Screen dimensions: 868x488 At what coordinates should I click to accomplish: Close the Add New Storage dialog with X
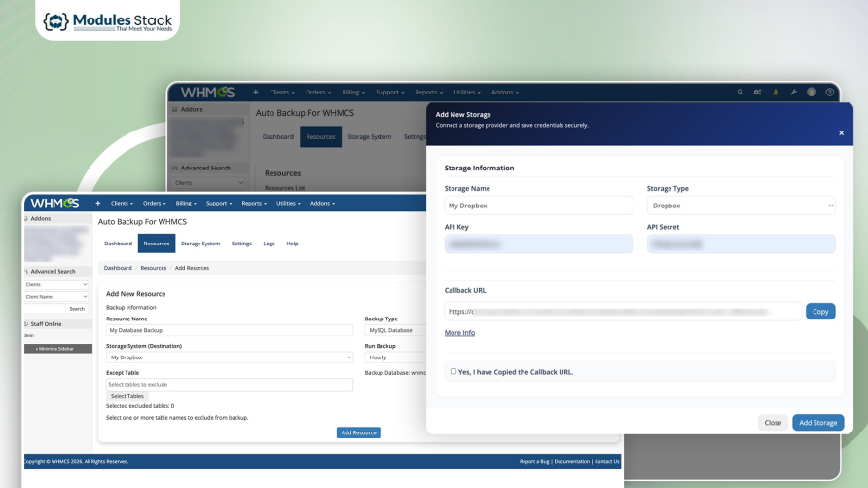pos(841,133)
